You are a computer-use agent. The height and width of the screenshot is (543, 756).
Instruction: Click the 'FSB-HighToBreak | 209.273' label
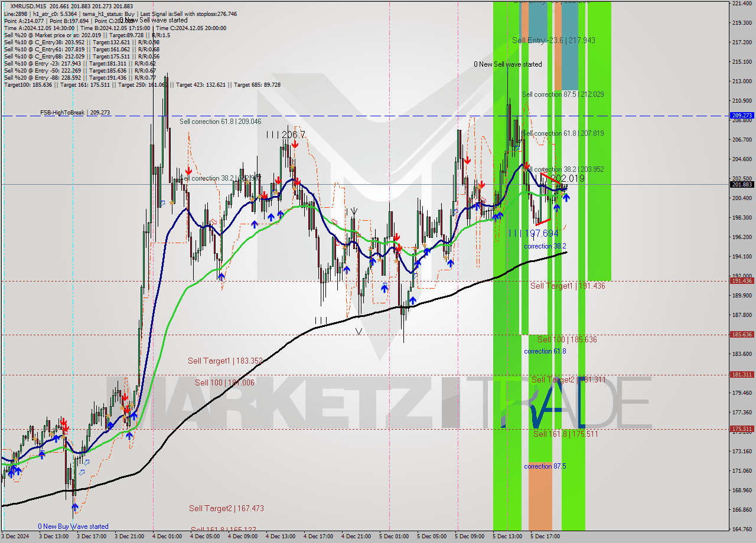point(75,112)
